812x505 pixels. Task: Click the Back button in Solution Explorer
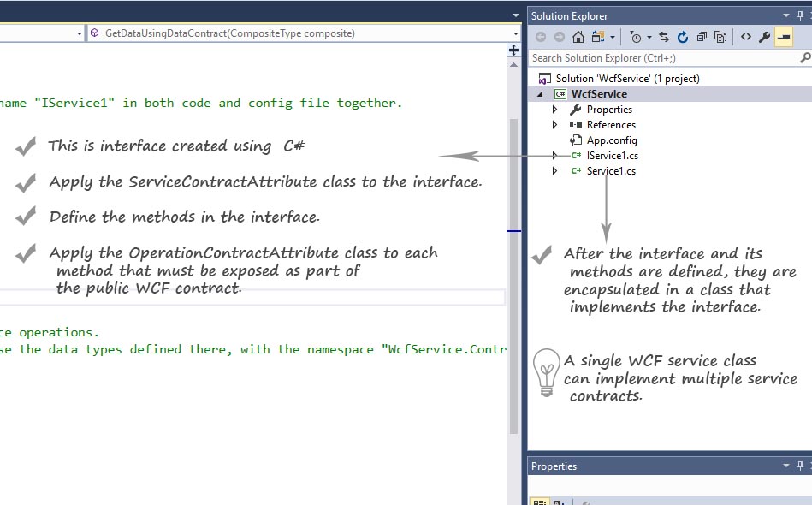tap(541, 37)
